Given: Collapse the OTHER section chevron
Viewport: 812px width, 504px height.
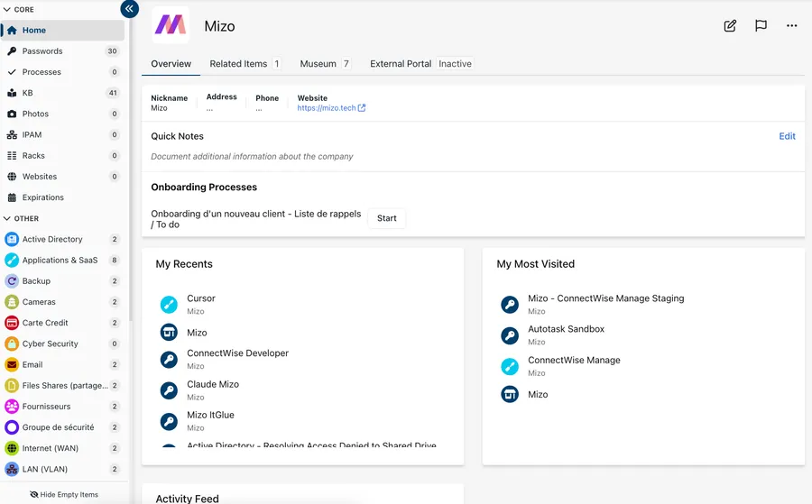Looking at the screenshot, I should (6, 218).
